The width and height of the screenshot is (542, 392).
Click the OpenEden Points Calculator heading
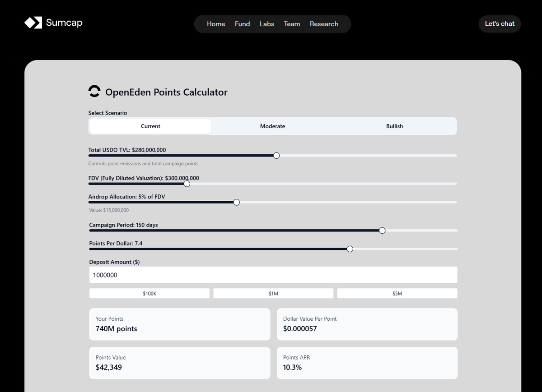point(166,92)
